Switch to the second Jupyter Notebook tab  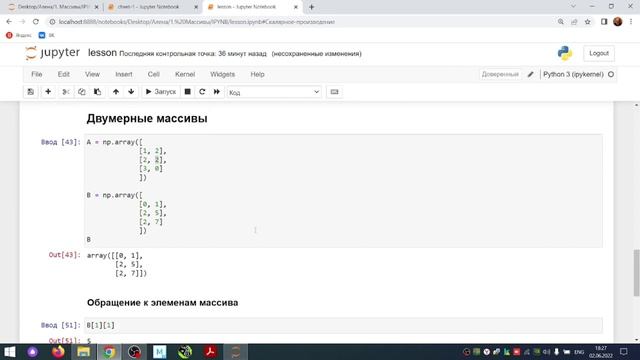pos(152,7)
